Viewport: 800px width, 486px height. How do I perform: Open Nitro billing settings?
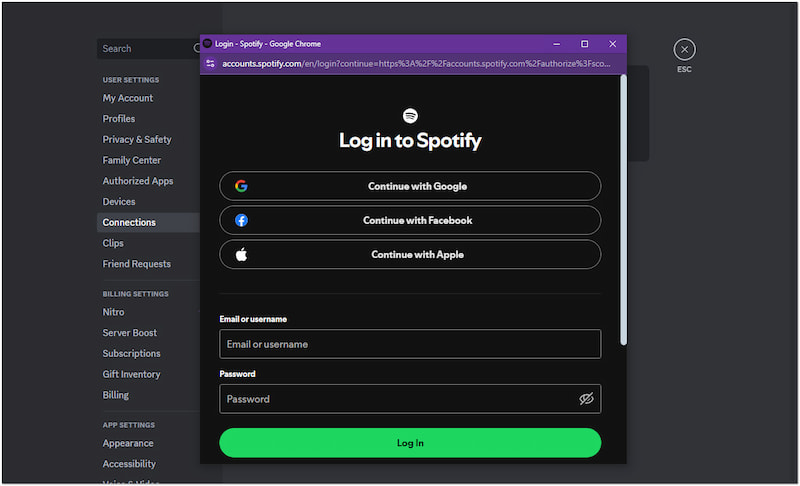pos(113,312)
